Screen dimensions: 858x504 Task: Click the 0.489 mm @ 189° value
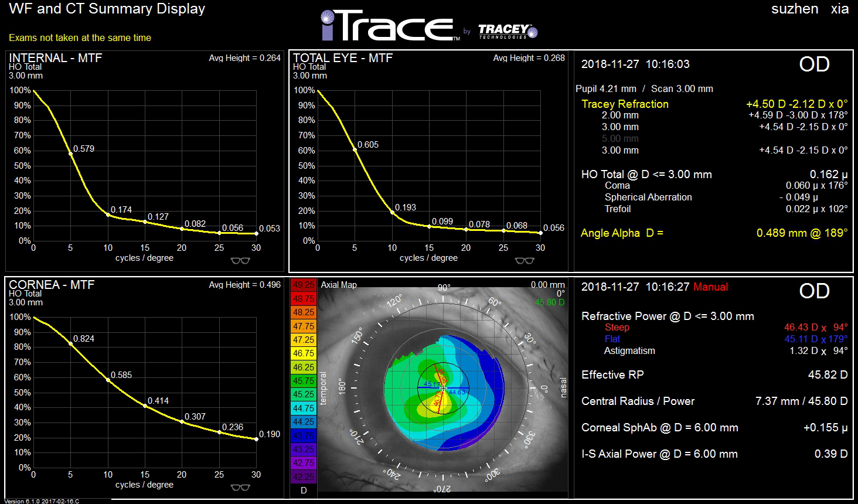click(802, 233)
